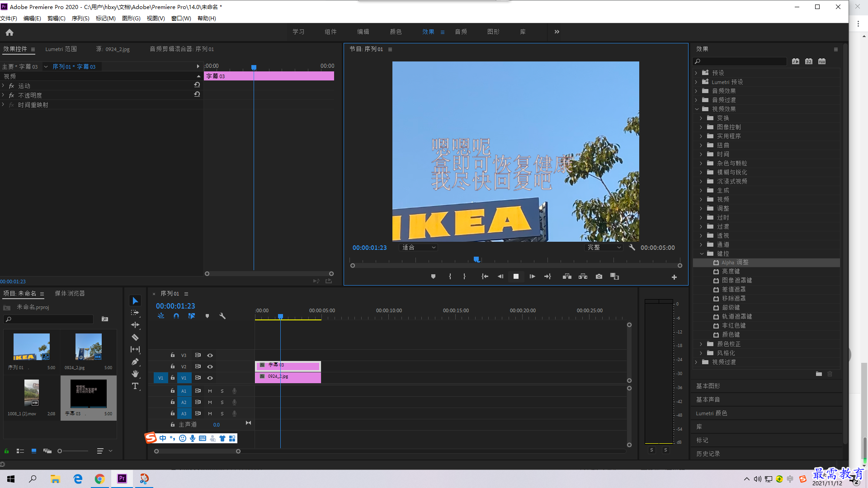This screenshot has height=488, width=868.
Task: Toggle A3 track lock
Action: click(173, 413)
